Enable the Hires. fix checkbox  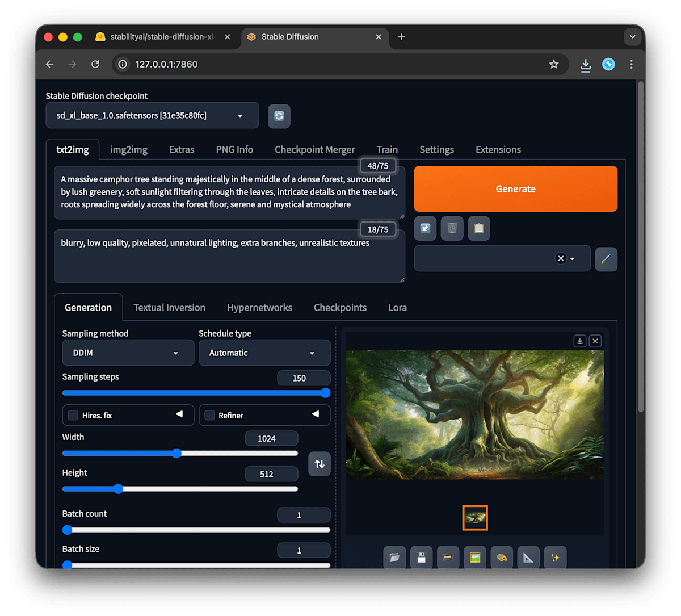[73, 415]
